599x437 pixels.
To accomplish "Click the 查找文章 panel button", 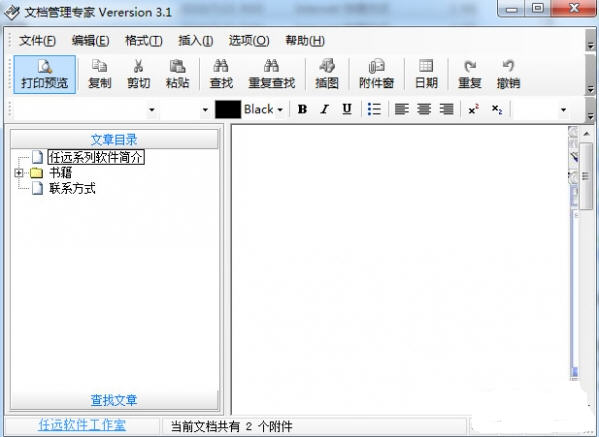I will pyautogui.click(x=114, y=400).
